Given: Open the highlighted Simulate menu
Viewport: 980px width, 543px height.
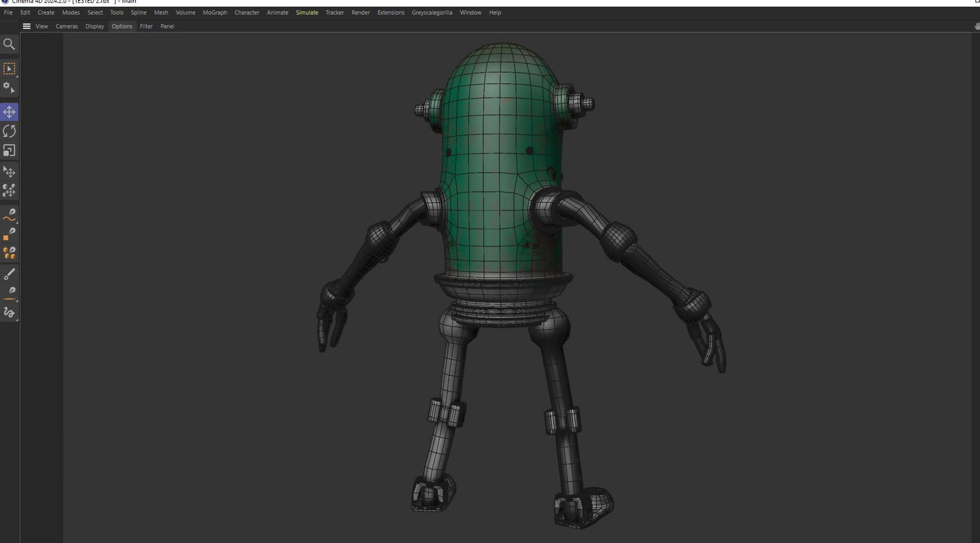Looking at the screenshot, I should (307, 13).
